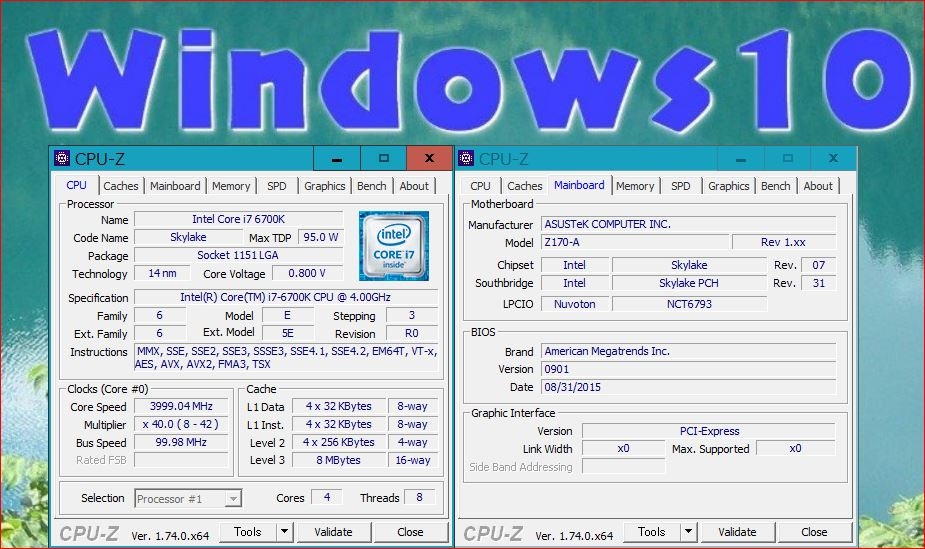Click the BIOS Version field 0901

688,369
